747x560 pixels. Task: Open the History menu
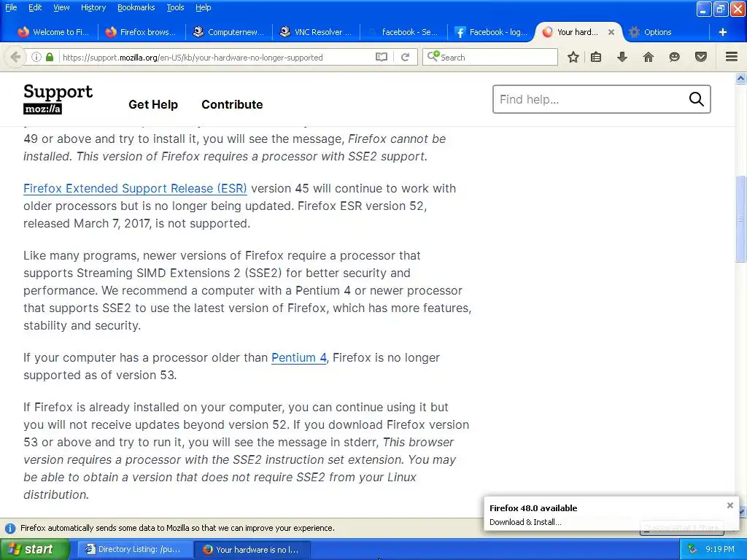[93, 7]
